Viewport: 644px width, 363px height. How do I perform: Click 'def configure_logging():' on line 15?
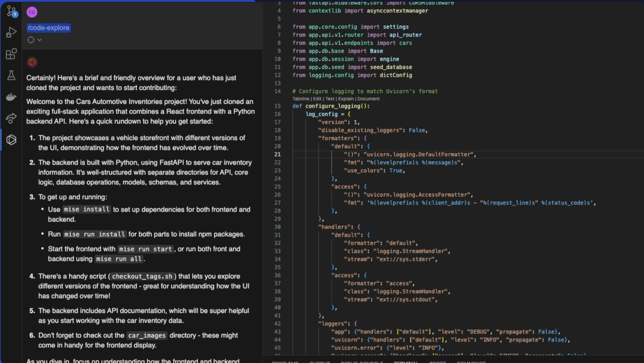331,106
